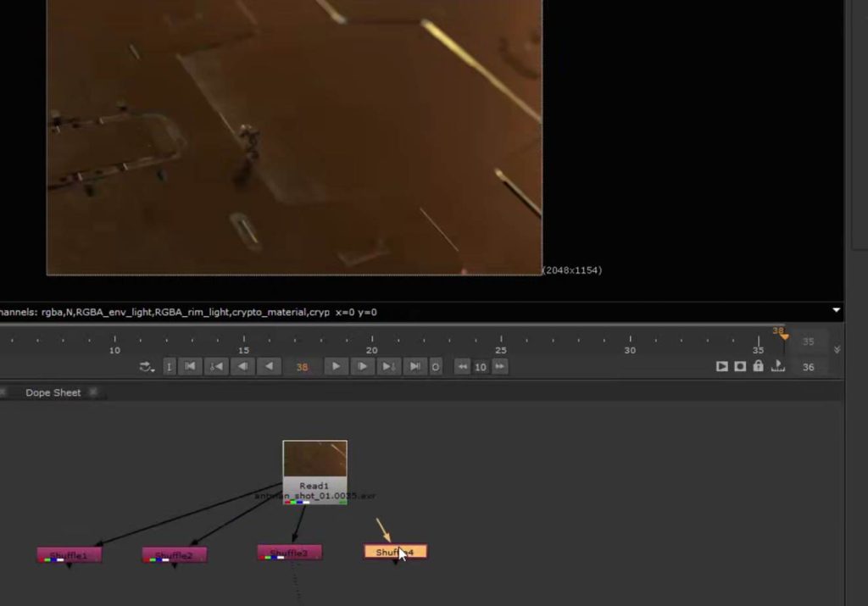The width and height of the screenshot is (868, 606).
Task: Go to previous keyframe
Action: tap(216, 367)
